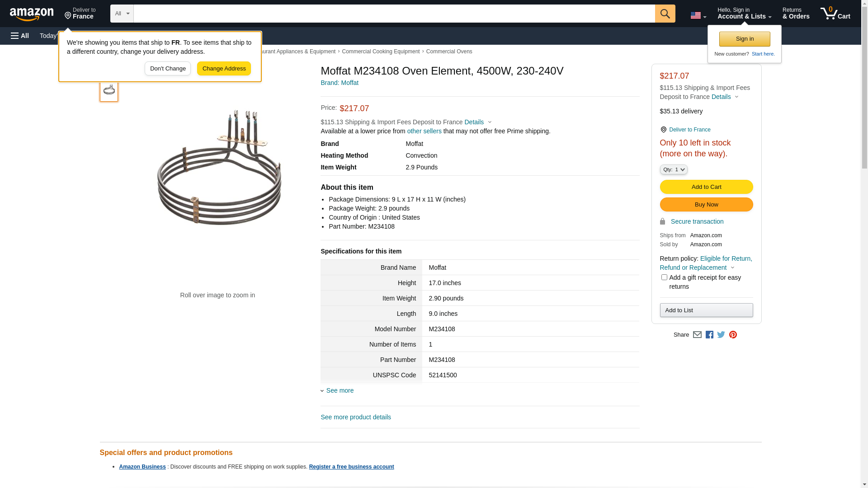Screen dimensions: 868x488
Task: Click the Add to Cart button
Action: pyautogui.click(x=706, y=187)
